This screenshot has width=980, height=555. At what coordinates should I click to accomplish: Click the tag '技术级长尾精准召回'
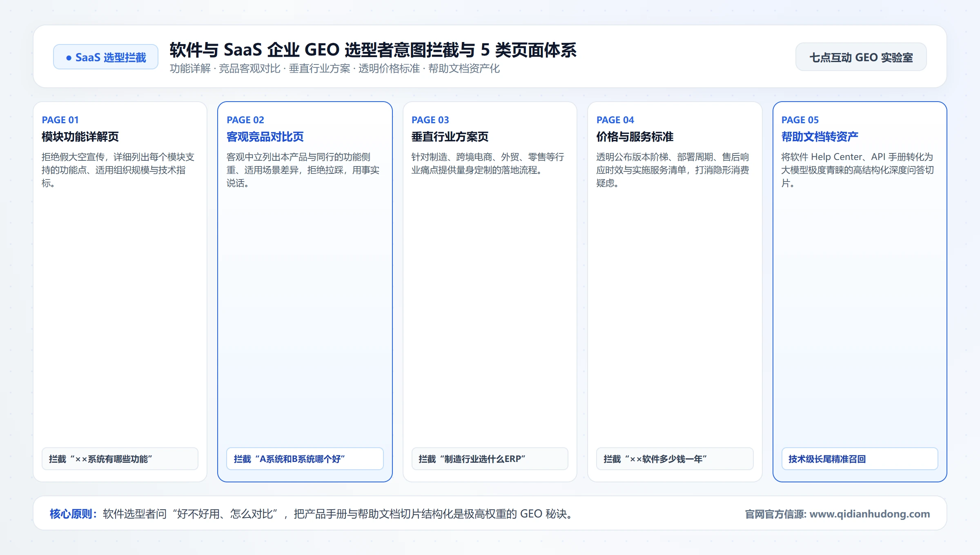point(860,459)
